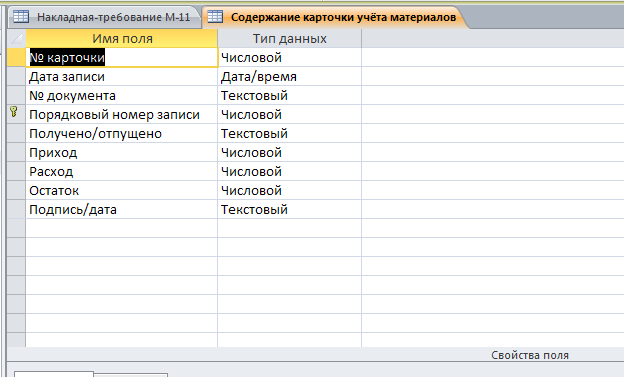Viewport: 624px width, 377px height.
Task: Open data type Числовой of Остаток
Action: (289, 191)
